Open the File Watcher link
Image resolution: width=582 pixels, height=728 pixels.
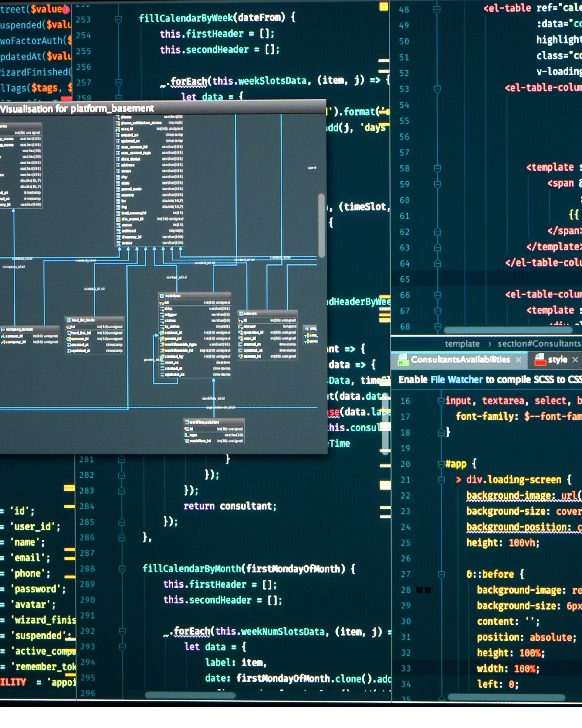pos(457,380)
